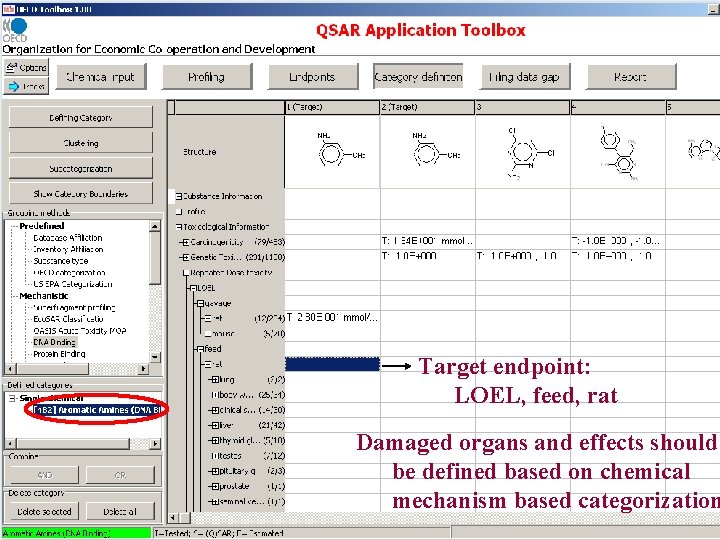
Task: Expand the Genetic Toxicity row
Action: [185, 257]
